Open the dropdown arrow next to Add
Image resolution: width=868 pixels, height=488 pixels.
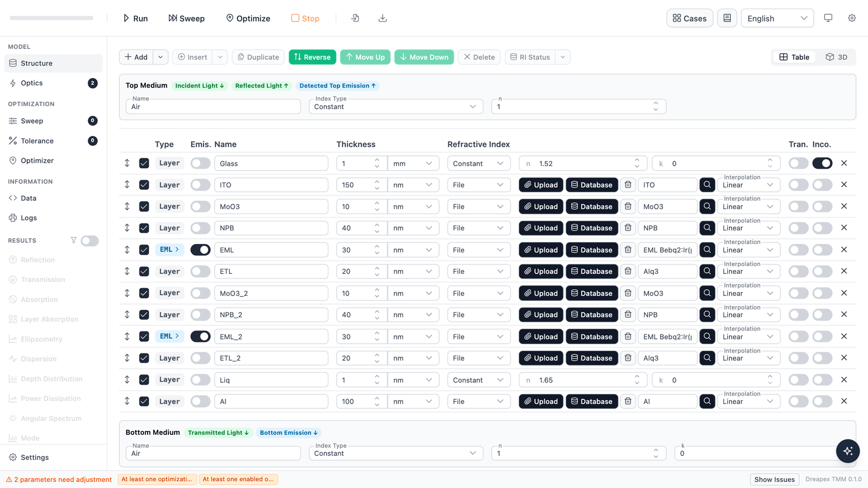point(160,57)
